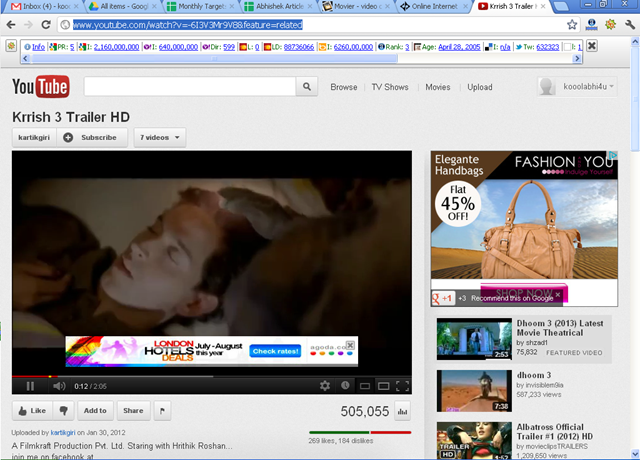
Task: Mute the video volume
Action: 59,386
